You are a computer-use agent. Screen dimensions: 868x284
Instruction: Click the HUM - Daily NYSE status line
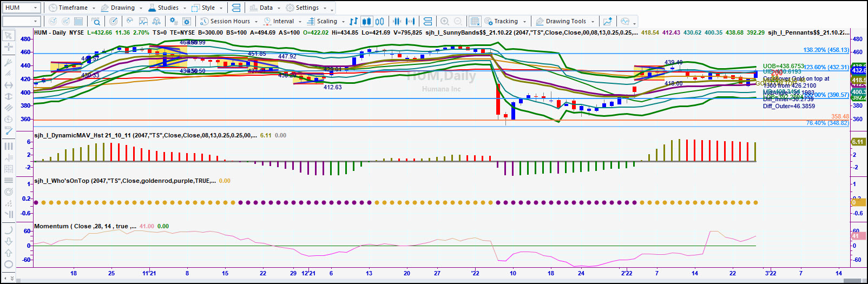(58, 32)
